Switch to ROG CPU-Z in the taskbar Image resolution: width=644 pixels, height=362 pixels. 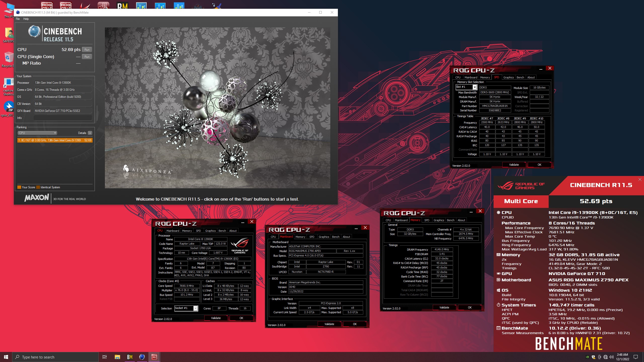point(154,357)
